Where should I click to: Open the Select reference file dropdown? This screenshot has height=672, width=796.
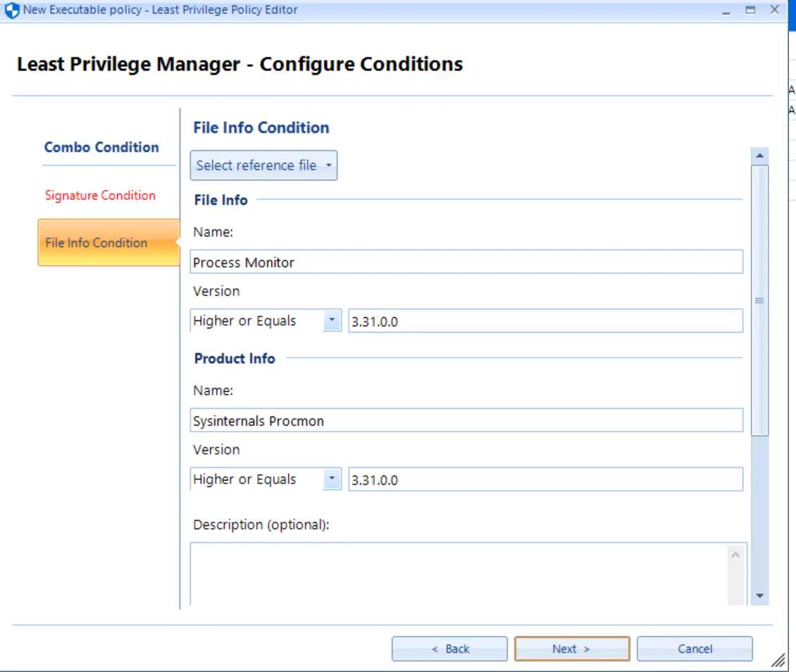(x=263, y=165)
